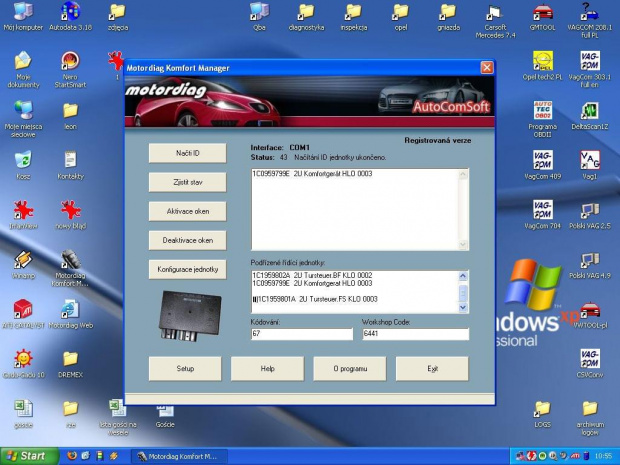Open O programu about dialog

click(350, 369)
